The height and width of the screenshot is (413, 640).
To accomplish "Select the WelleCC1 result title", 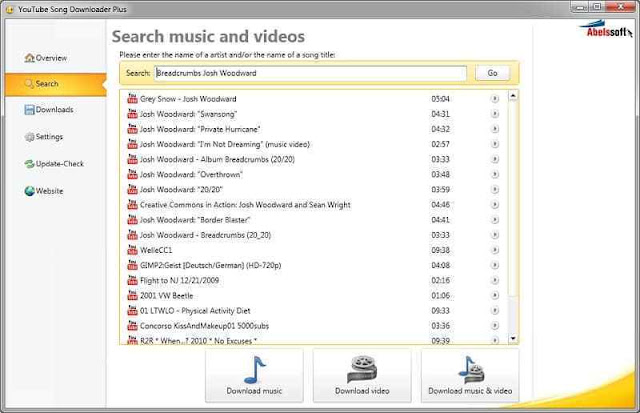I will (x=156, y=250).
